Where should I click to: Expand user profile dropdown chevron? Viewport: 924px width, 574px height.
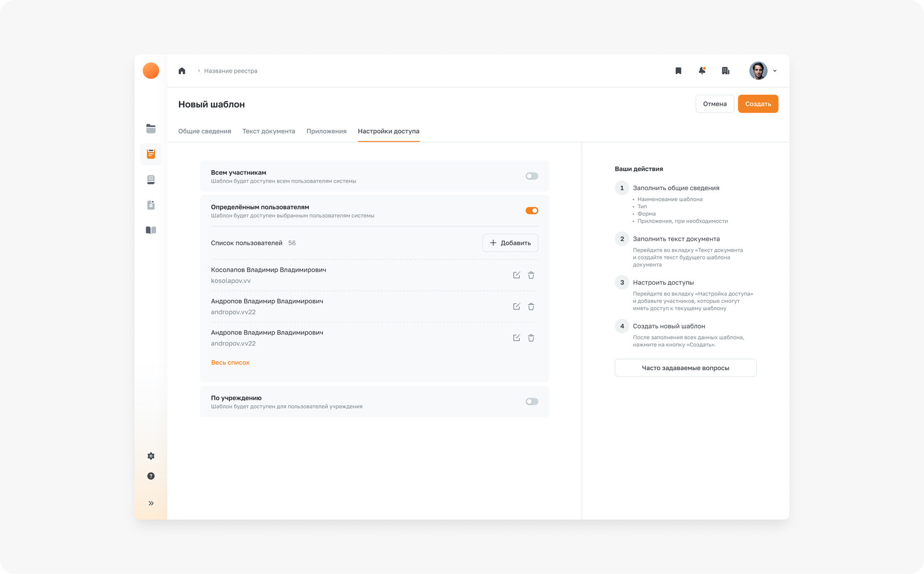point(775,71)
